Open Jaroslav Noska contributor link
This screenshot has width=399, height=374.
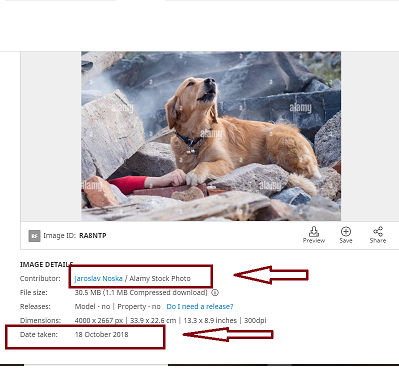[99, 278]
